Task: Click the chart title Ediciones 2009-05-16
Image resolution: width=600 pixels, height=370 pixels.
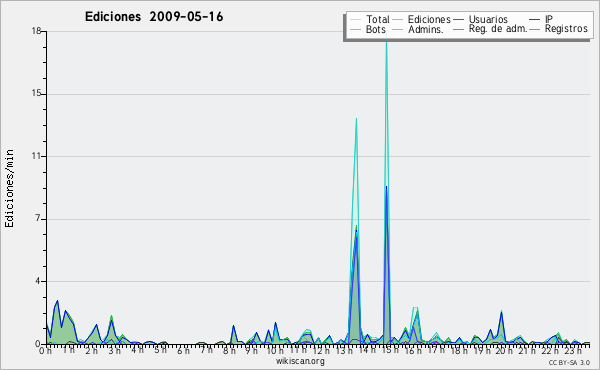Action: point(154,17)
